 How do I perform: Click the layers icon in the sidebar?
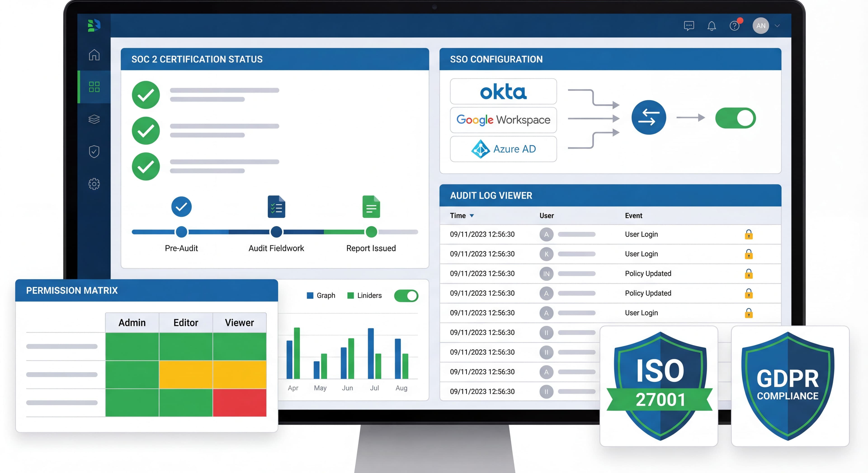pos(94,119)
